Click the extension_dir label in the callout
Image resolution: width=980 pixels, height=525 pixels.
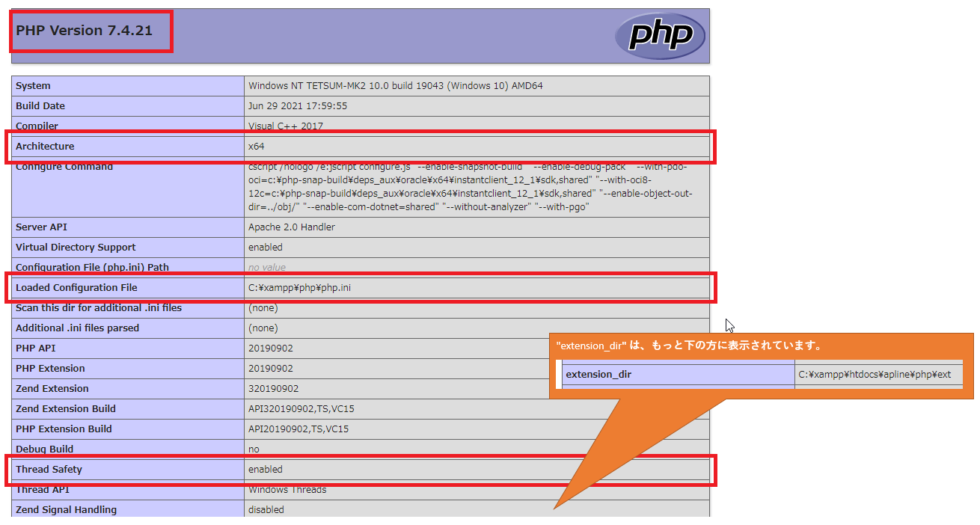point(598,374)
